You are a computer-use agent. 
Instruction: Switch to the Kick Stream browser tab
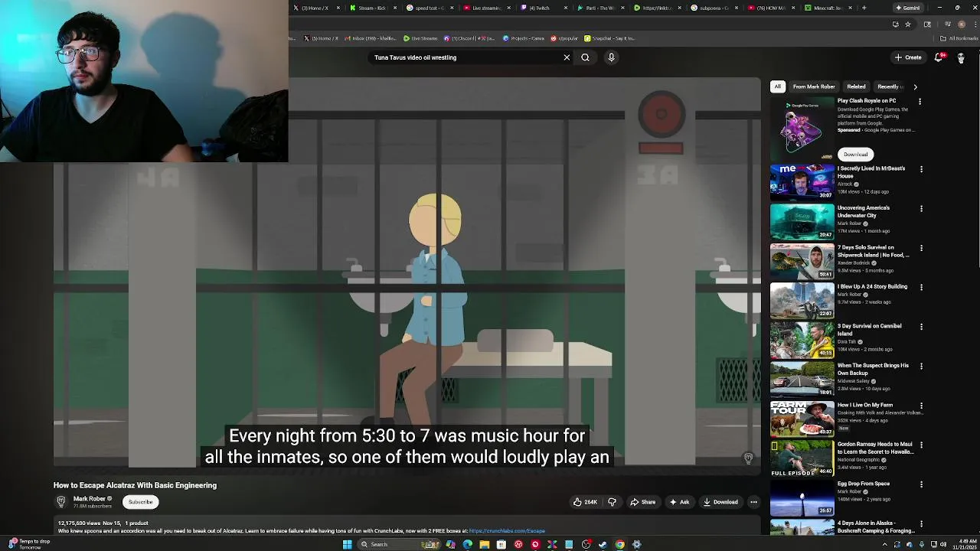pos(372,8)
